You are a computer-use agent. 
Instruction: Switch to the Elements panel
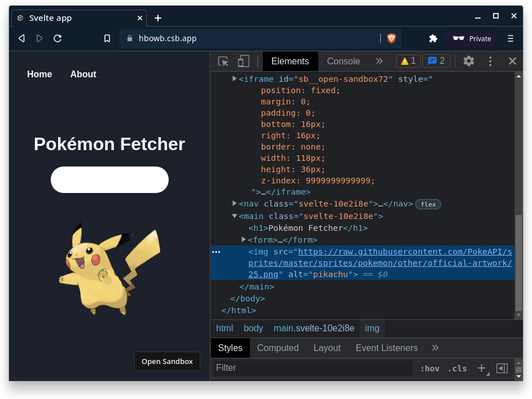pos(290,61)
